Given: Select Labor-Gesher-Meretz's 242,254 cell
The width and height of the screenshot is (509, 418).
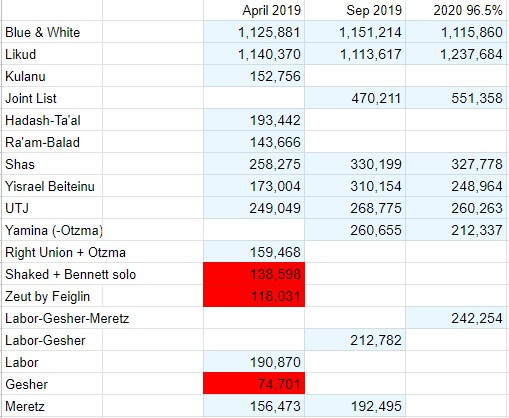Looking at the screenshot, I should point(457,318).
